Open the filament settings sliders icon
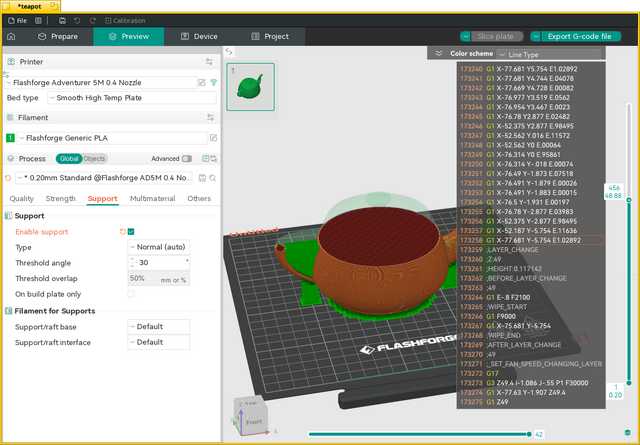 point(210,118)
